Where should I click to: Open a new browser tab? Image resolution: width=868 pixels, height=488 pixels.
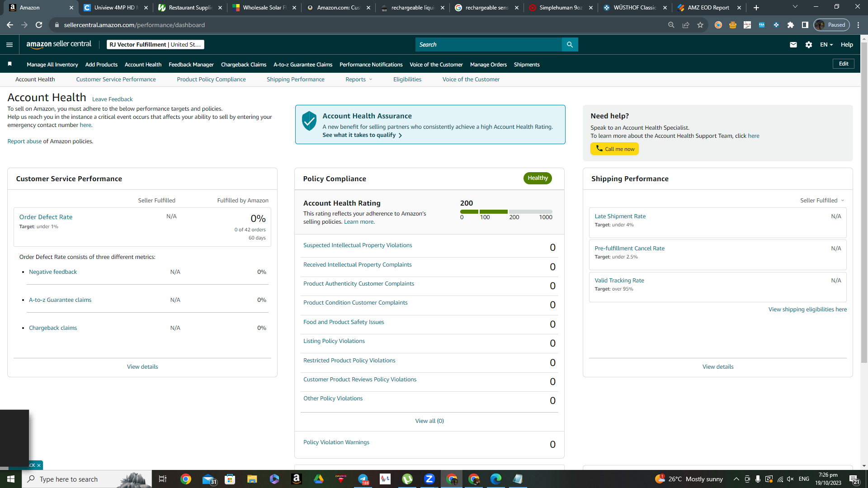coord(756,7)
